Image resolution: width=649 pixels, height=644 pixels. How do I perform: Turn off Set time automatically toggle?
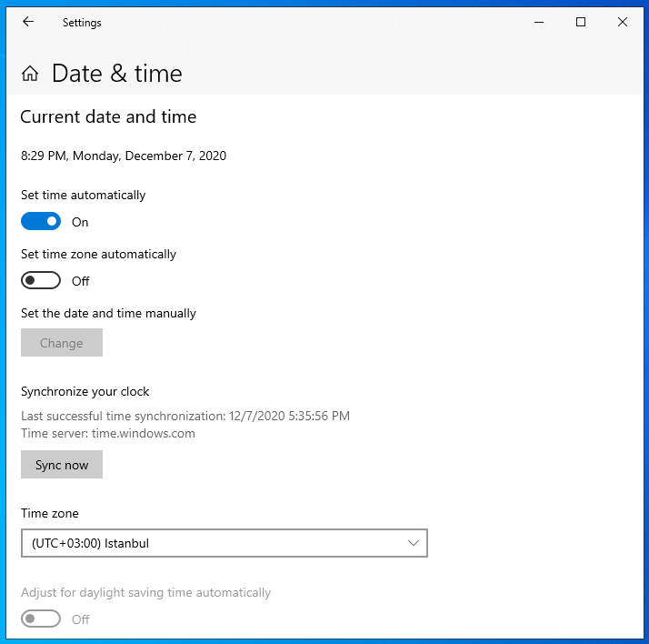coord(41,222)
